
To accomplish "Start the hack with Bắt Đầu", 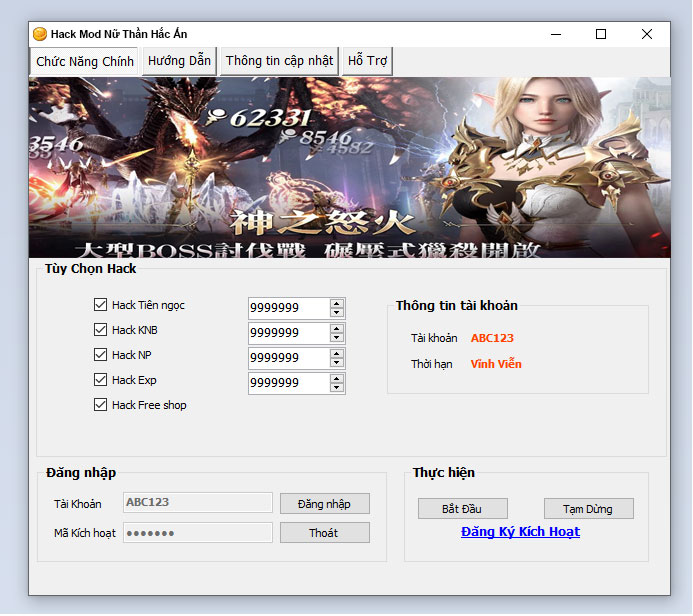I will tap(463, 509).
